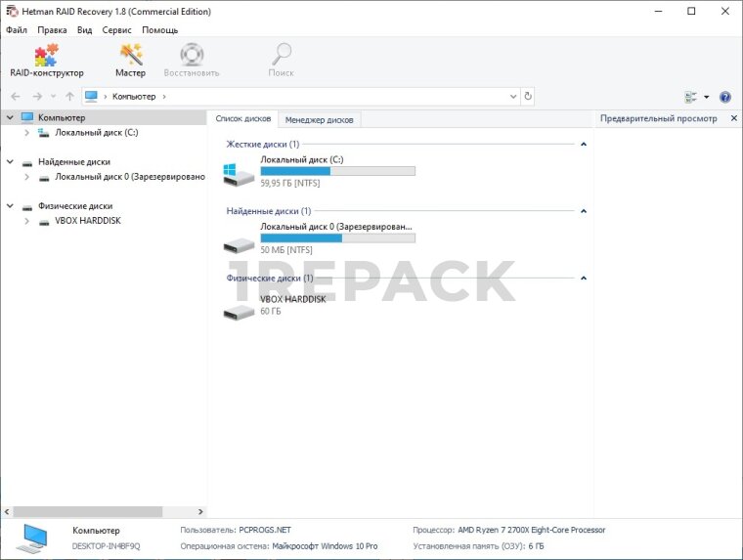This screenshot has height=560, width=743.
Task: Select the found 50 МБ reserved disk icon
Action: coord(239,241)
